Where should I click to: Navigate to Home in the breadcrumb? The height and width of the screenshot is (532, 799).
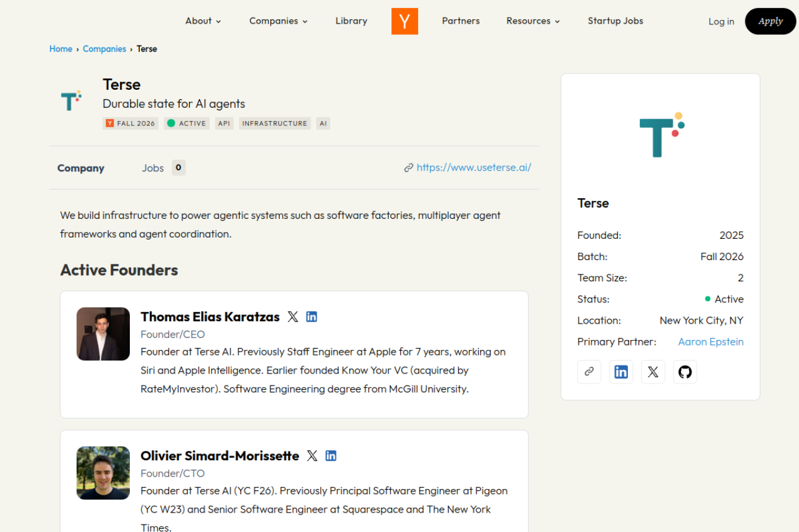coord(61,49)
